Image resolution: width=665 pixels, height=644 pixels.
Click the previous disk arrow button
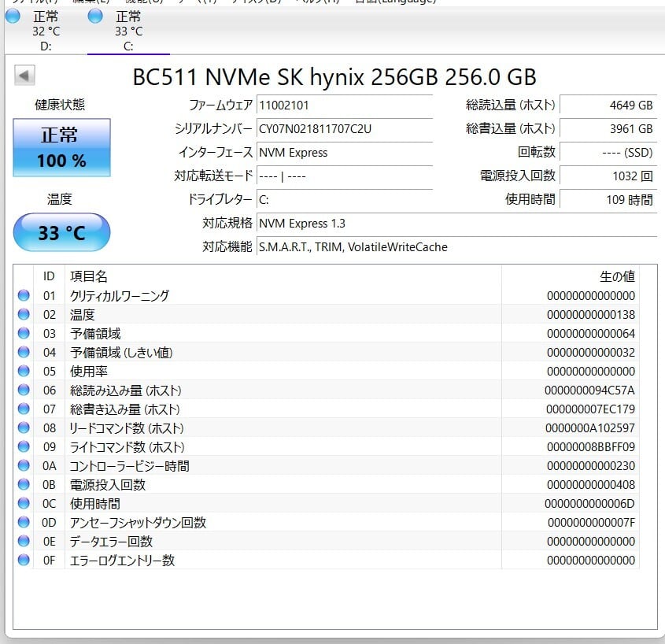(x=24, y=76)
